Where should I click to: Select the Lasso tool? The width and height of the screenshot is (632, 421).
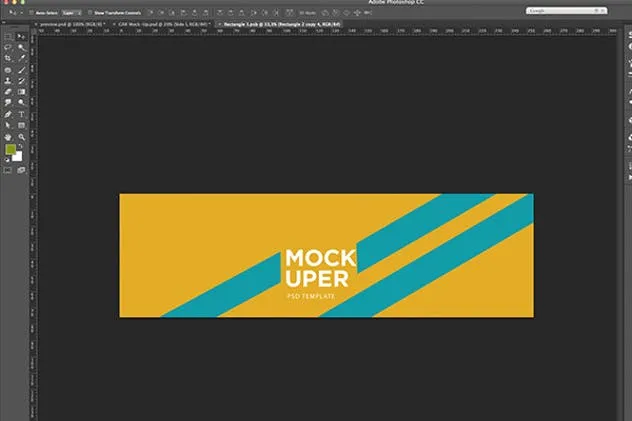[x=8, y=47]
